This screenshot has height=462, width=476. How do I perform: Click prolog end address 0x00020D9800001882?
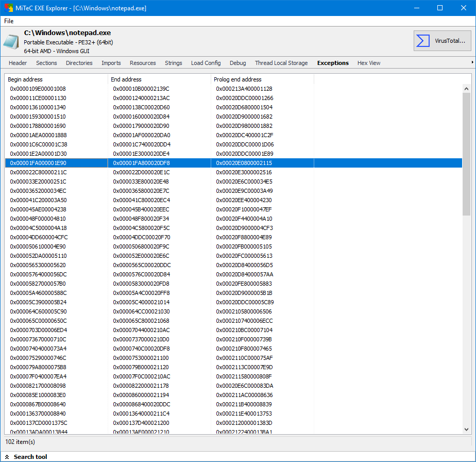pos(244,126)
